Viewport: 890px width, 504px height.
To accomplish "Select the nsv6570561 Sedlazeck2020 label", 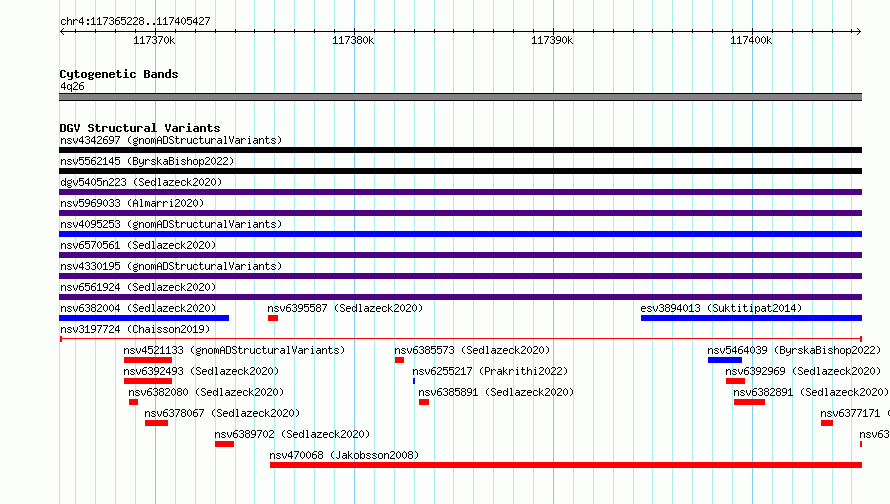I will [x=138, y=245].
